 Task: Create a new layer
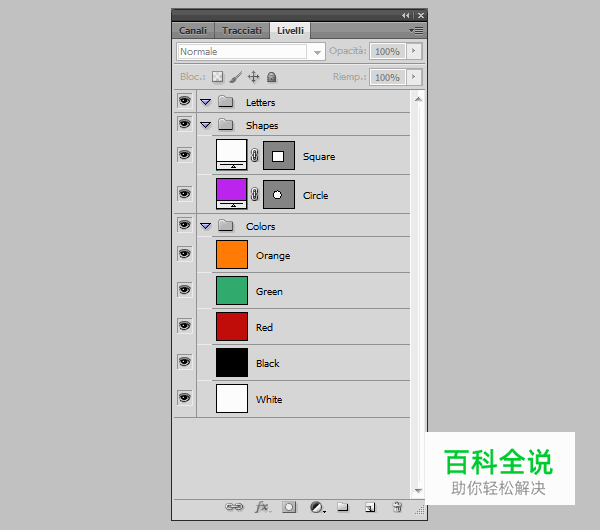click(x=370, y=507)
